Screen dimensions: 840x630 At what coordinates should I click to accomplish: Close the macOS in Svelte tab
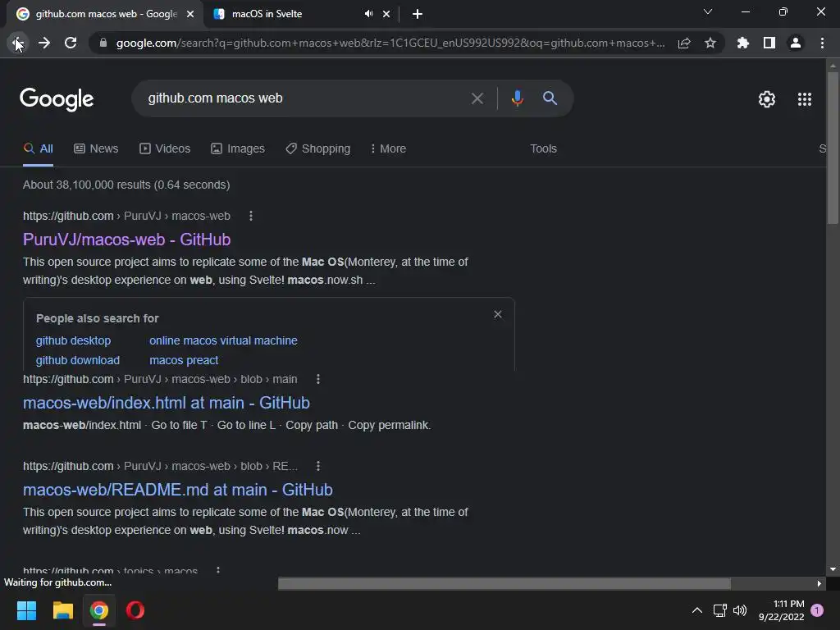386,14
